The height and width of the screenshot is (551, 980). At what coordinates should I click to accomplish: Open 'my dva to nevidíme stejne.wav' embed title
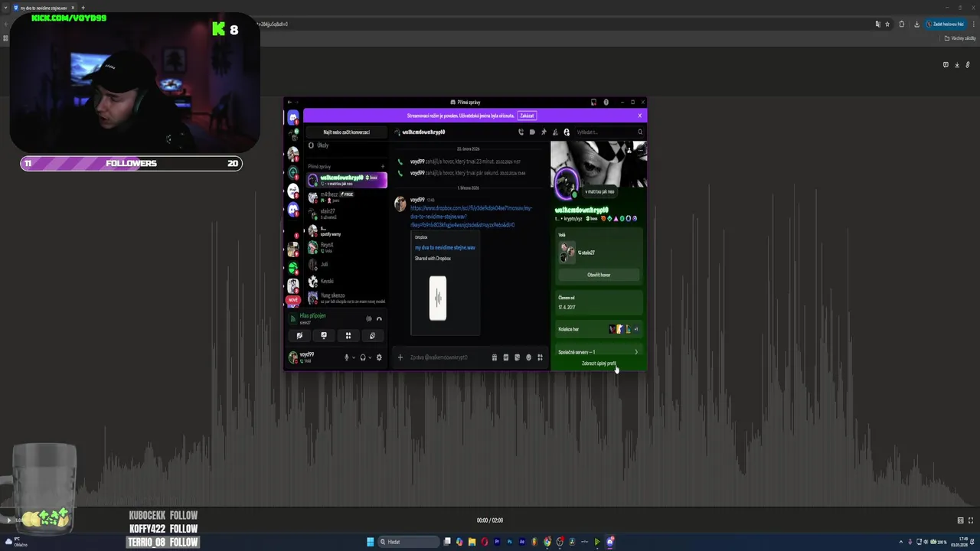pos(445,248)
